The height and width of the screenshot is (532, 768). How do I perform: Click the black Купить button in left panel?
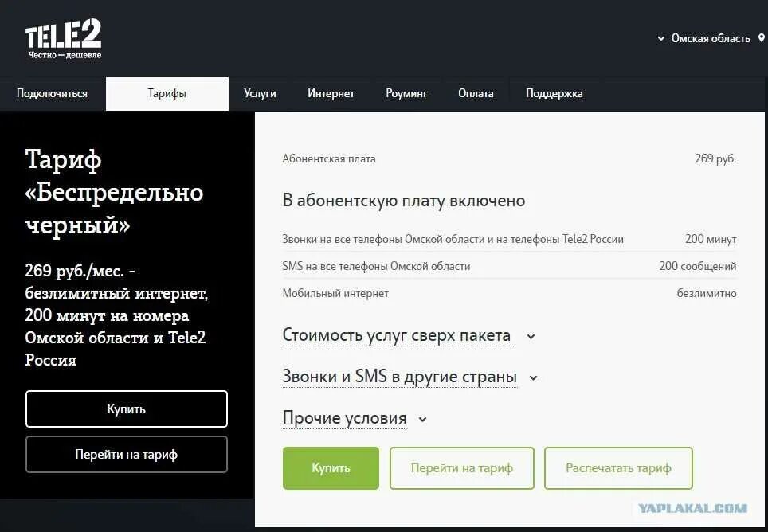[x=127, y=409]
